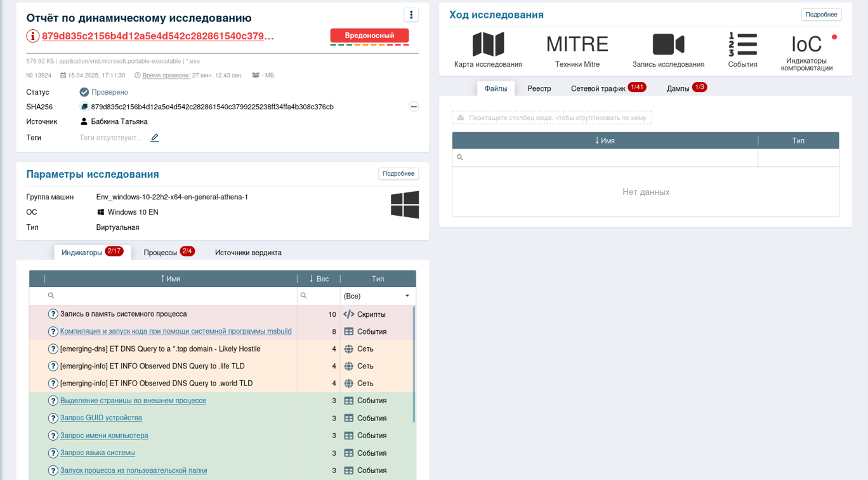The height and width of the screenshot is (480, 868).
Task: Open the События numbered list icon
Action: point(742,45)
